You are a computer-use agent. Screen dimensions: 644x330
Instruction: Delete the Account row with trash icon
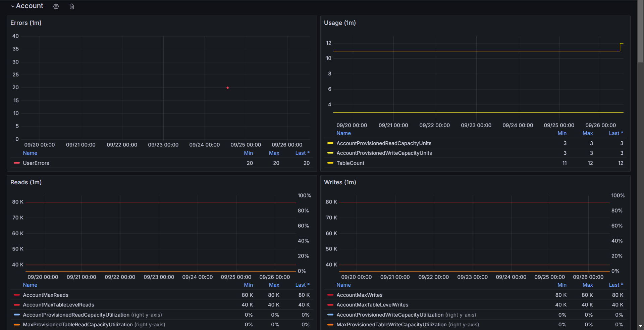[x=72, y=6]
